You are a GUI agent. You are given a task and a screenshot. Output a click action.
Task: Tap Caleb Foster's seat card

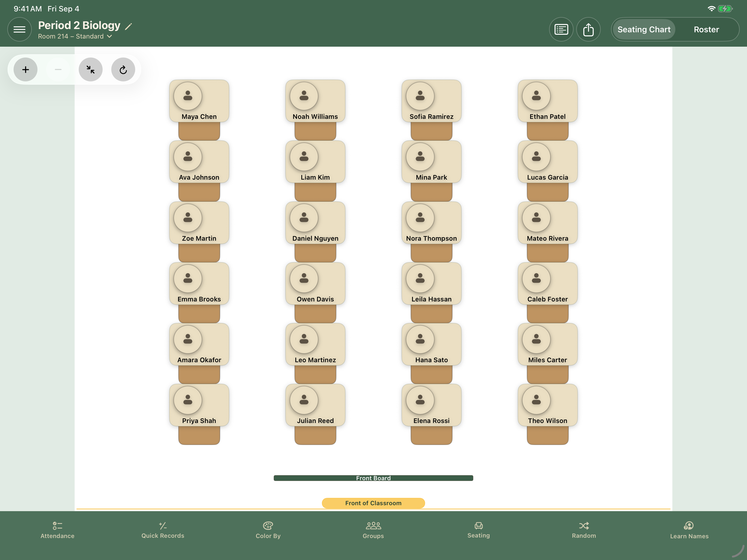click(548, 284)
